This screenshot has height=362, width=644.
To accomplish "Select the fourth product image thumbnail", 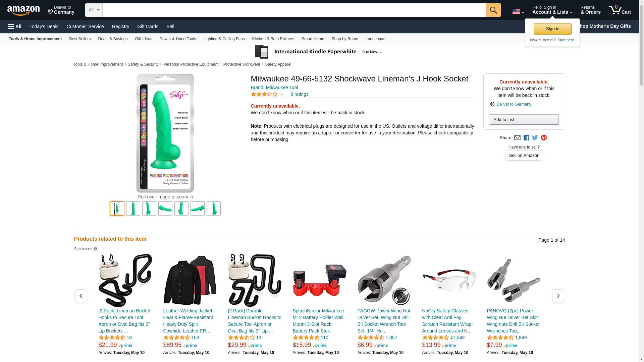I will [165, 208].
